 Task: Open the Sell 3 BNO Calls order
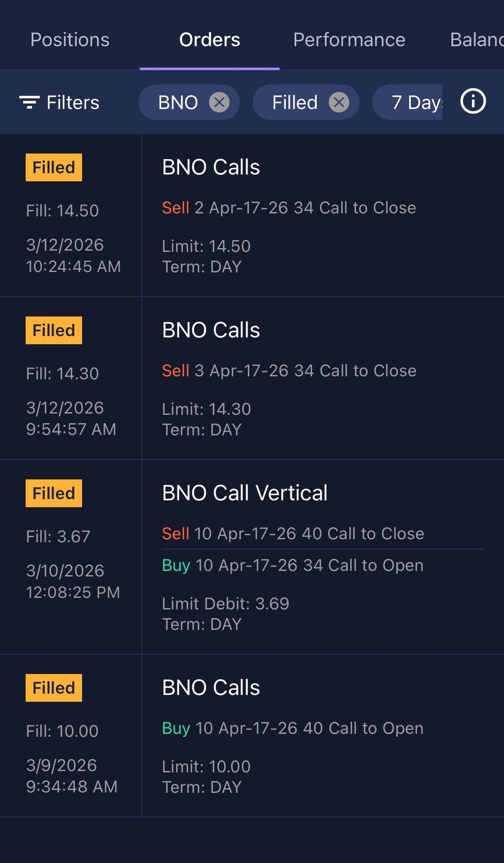pyautogui.click(x=322, y=378)
